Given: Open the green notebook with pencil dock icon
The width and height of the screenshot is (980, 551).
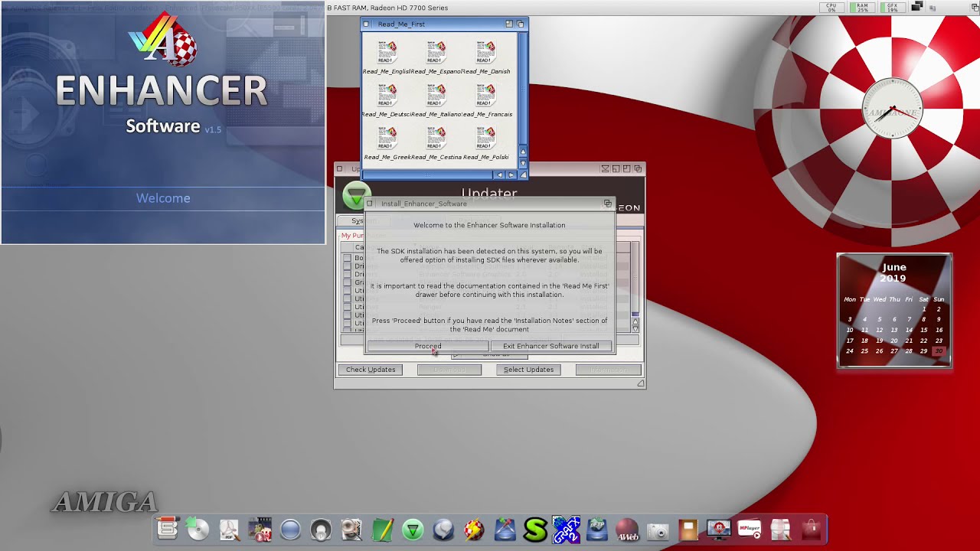Looking at the screenshot, I should (x=382, y=529).
